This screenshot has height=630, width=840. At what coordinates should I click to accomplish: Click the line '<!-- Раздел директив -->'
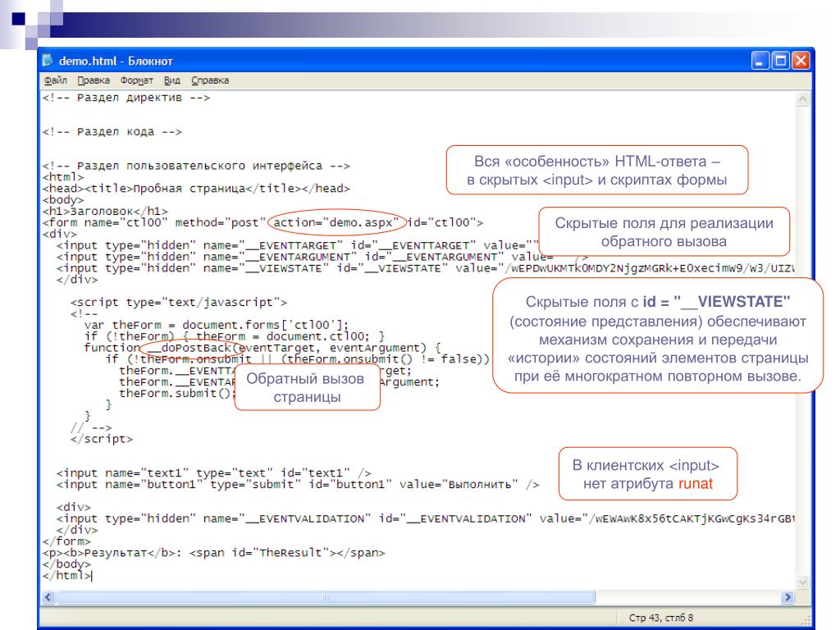[x=126, y=98]
